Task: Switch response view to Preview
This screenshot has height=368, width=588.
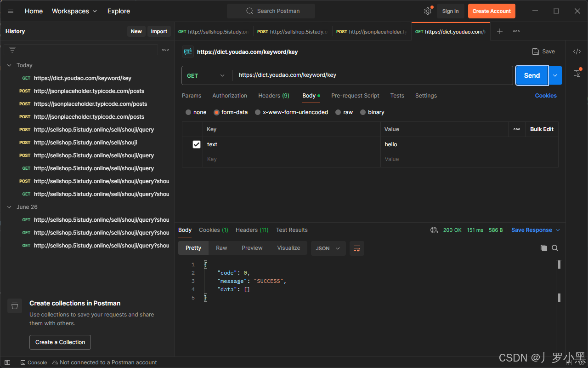Action: (252, 248)
